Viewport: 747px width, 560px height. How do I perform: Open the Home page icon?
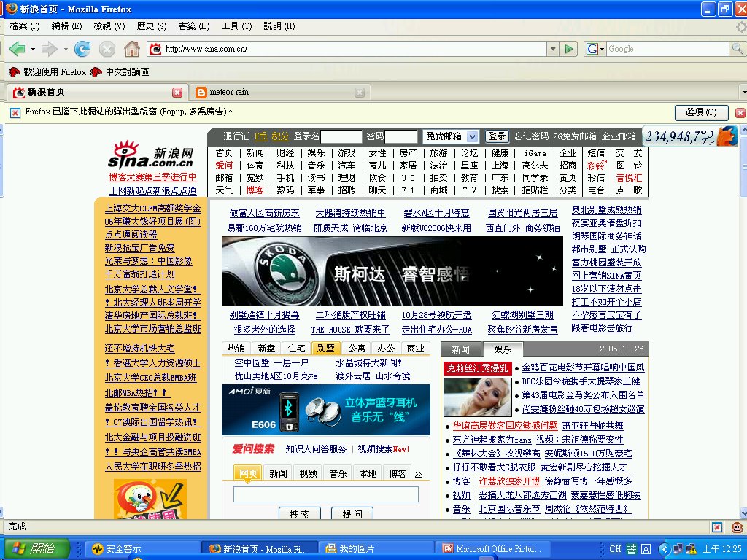pos(132,49)
